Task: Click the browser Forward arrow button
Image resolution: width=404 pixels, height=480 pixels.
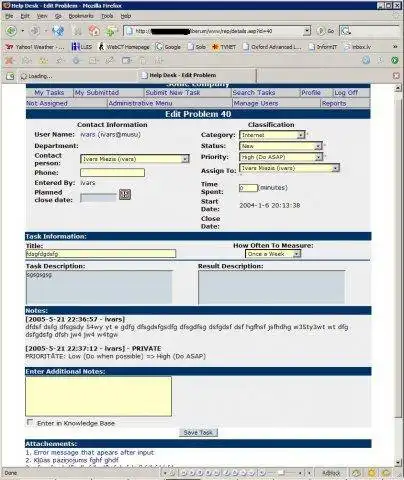Action: [35, 31]
